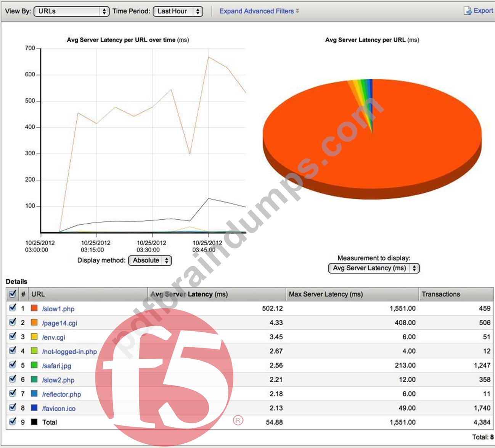The image size is (495, 448).
Task: Click the dark blue swatch for /favicon.ico
Action: coord(34,408)
